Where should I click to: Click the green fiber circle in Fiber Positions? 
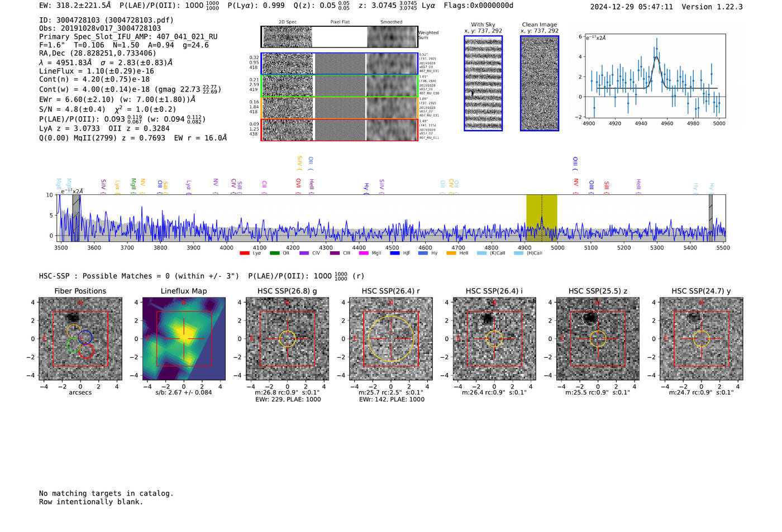[74, 345]
